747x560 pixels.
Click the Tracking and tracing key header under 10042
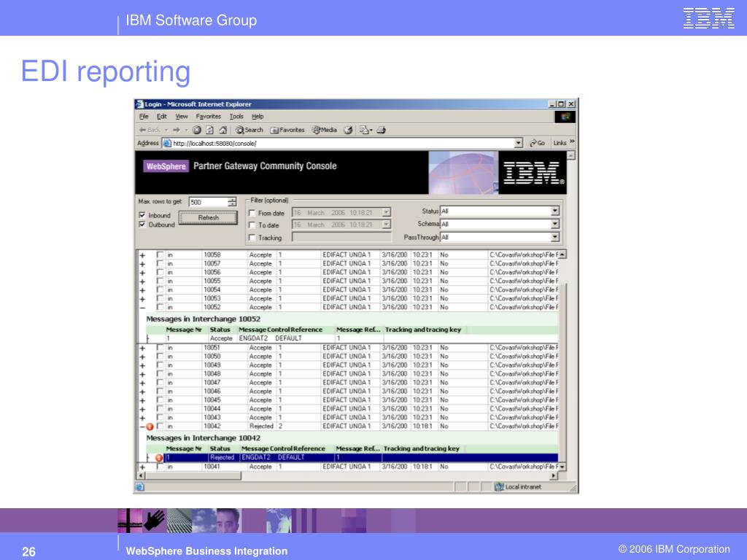point(422,448)
